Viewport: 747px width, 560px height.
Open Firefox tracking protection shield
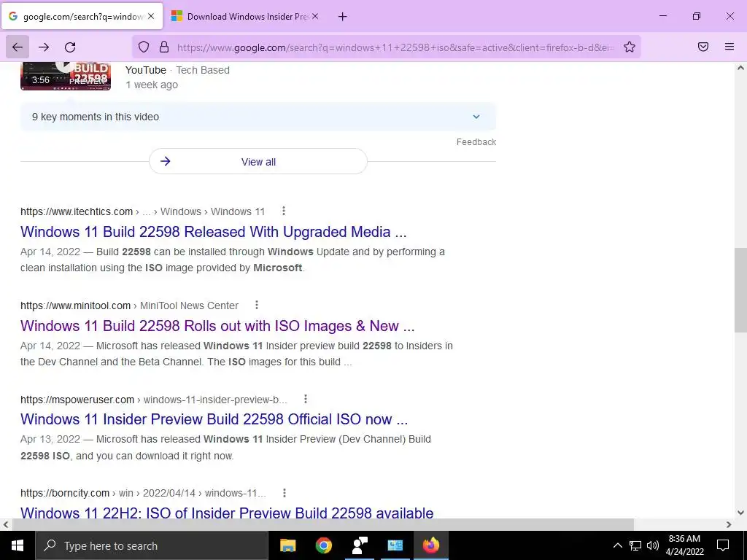pos(144,47)
